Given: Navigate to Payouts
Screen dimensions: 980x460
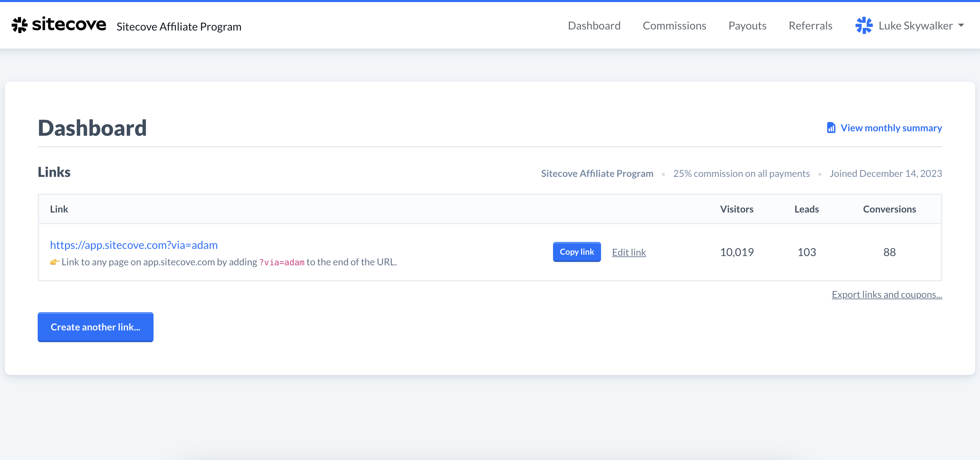Looking at the screenshot, I should pos(747,25).
